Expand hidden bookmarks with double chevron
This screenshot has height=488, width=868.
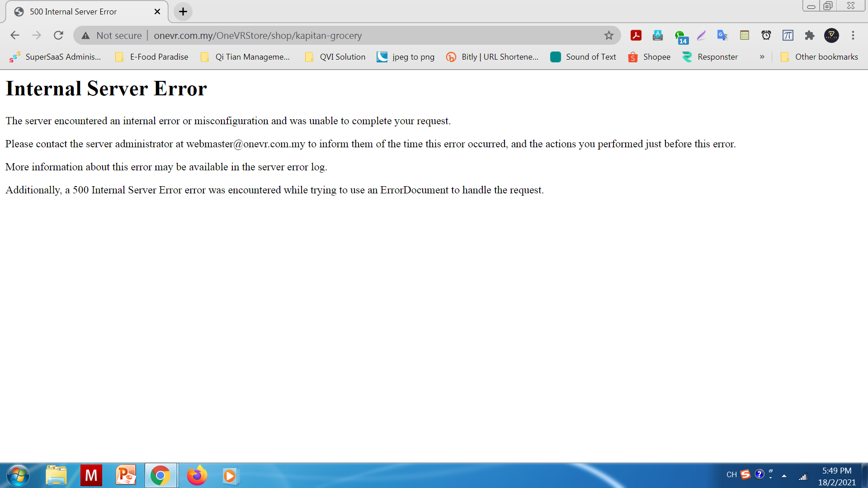762,57
